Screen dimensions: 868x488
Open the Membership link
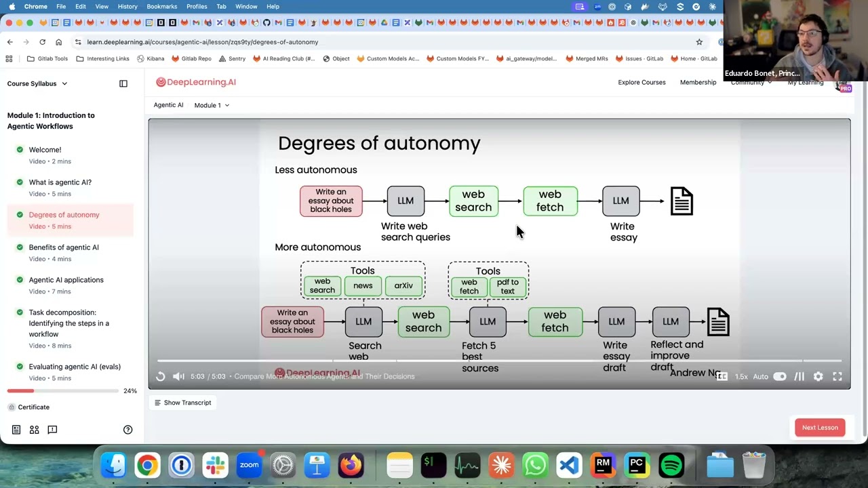698,83
